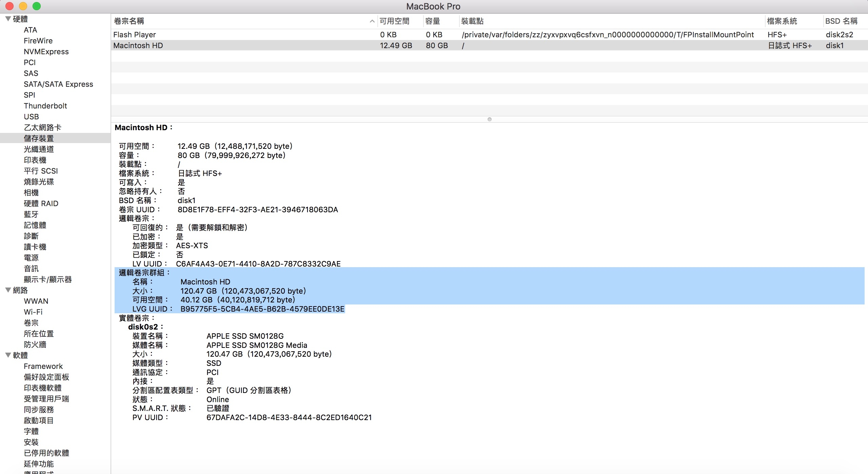The width and height of the screenshot is (868, 474).
Task: Select ATA in the sidebar
Action: coord(30,30)
